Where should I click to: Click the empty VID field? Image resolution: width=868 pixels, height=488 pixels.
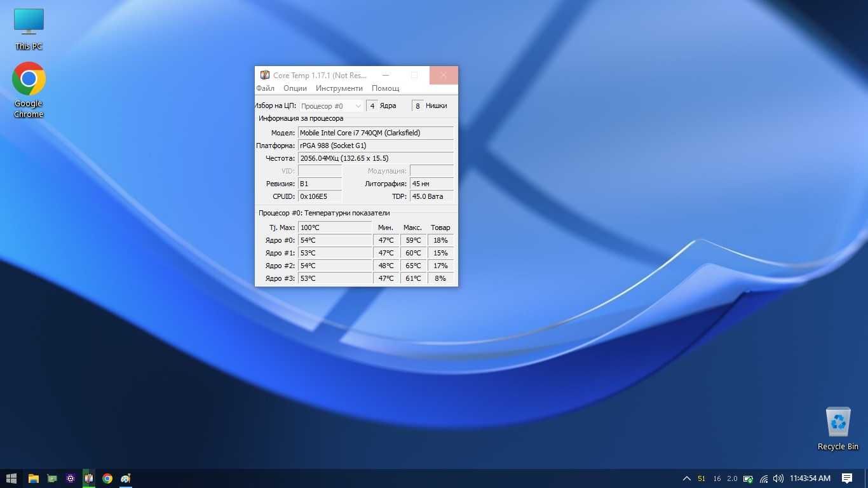pos(320,171)
